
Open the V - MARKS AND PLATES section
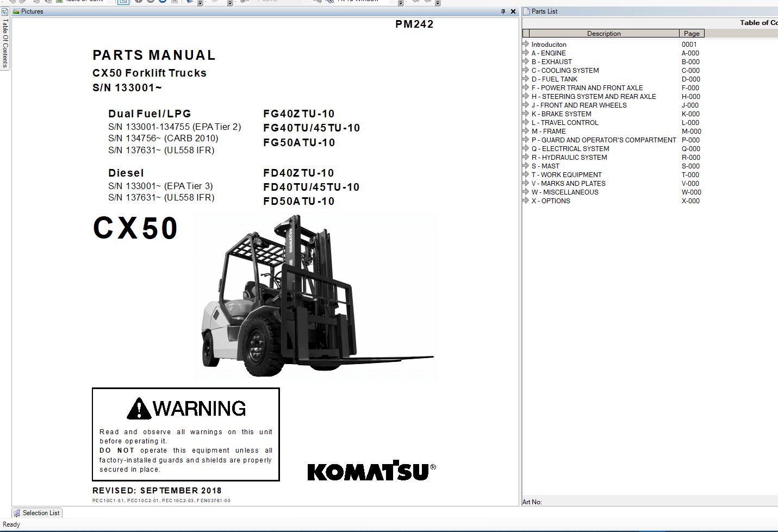click(568, 184)
